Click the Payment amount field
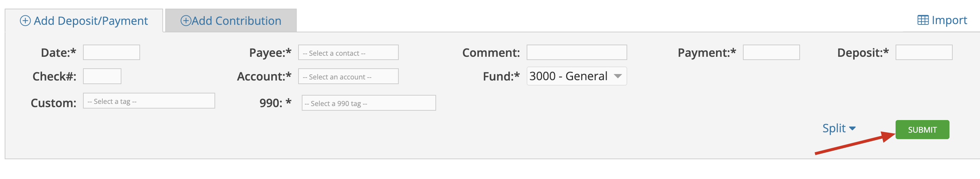The width and height of the screenshot is (980, 179). click(771, 52)
